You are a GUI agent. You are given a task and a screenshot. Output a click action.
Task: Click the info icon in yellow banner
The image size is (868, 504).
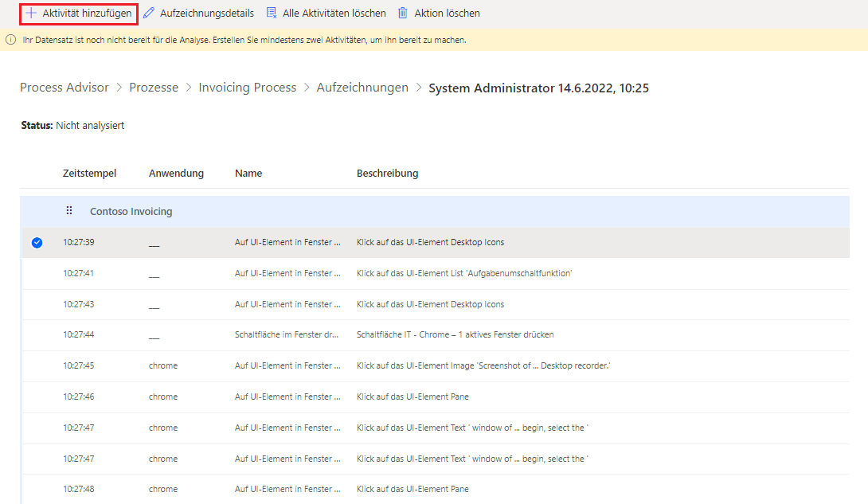pyautogui.click(x=11, y=40)
